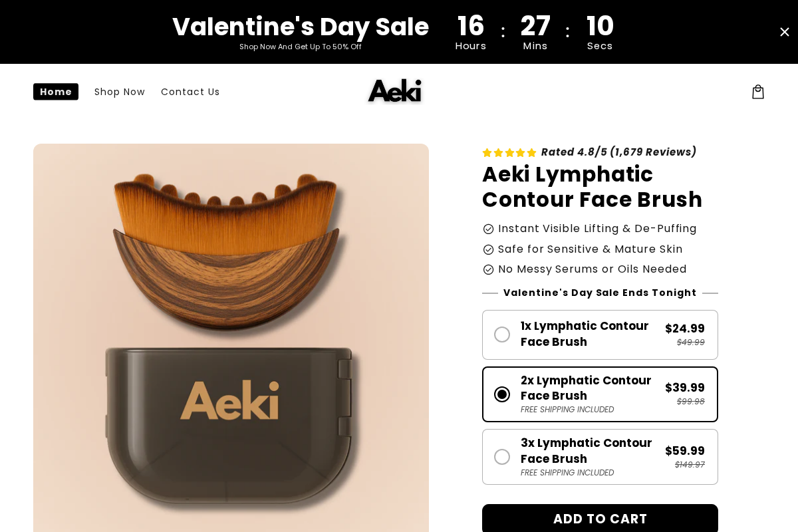The height and width of the screenshot is (532, 798).
Task: Click the checkmark beside Safe for Sensitive Skin
Action: click(x=487, y=249)
